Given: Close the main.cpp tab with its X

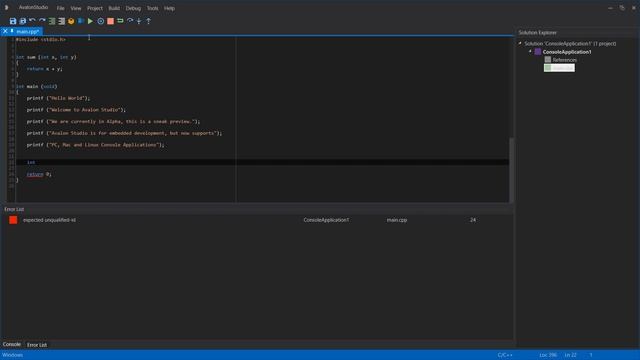Looking at the screenshot, I should tap(5, 31).
